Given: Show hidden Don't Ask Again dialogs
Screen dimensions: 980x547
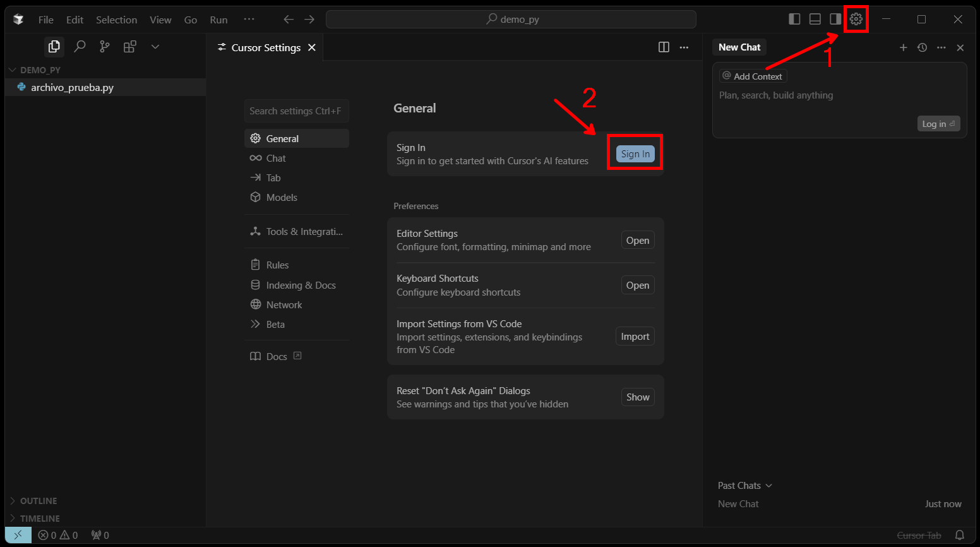Looking at the screenshot, I should tap(638, 397).
